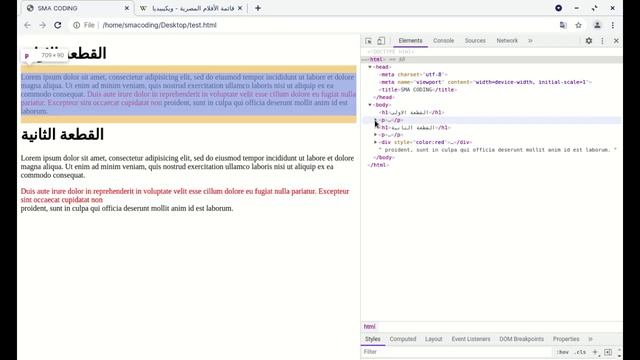Open Chrome's three-dot main menu

point(613,25)
